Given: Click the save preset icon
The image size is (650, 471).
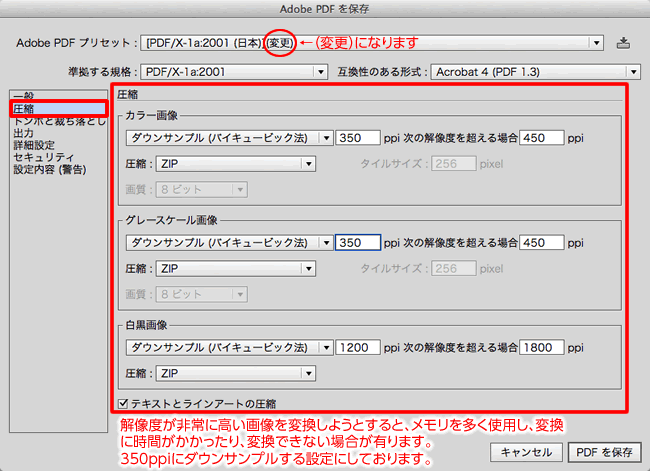Looking at the screenshot, I should [x=623, y=43].
